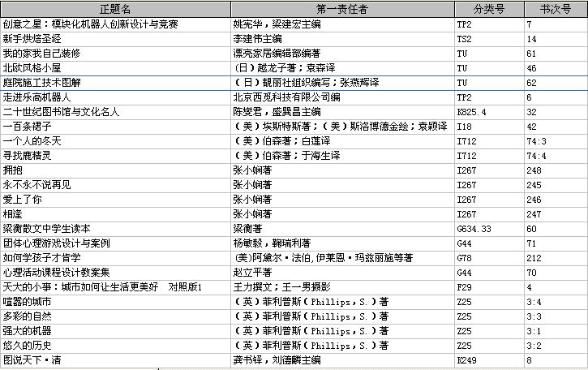The width and height of the screenshot is (588, 370).
Task: Click the title 一百条裙子
Action: [27, 127]
